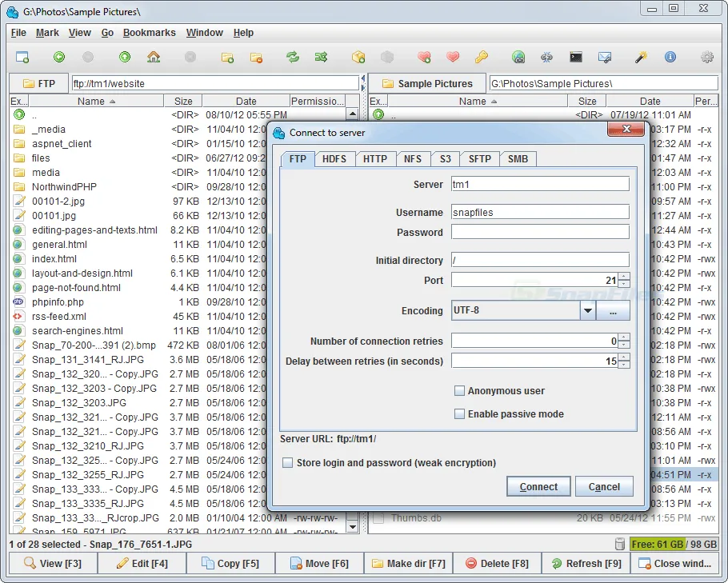Click the magic wand toolbar icon

[x=642, y=57]
